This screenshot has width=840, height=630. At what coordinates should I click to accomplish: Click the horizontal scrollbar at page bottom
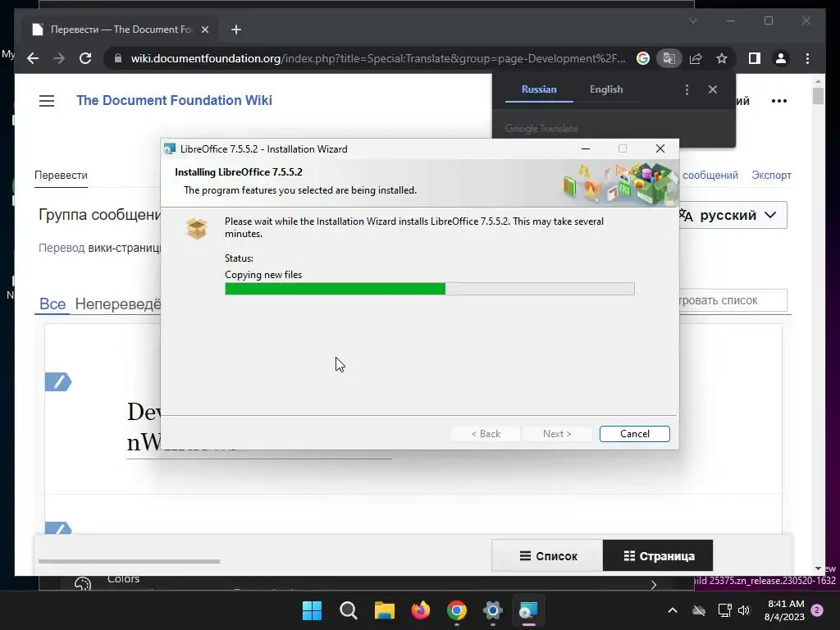pyautogui.click(x=129, y=561)
